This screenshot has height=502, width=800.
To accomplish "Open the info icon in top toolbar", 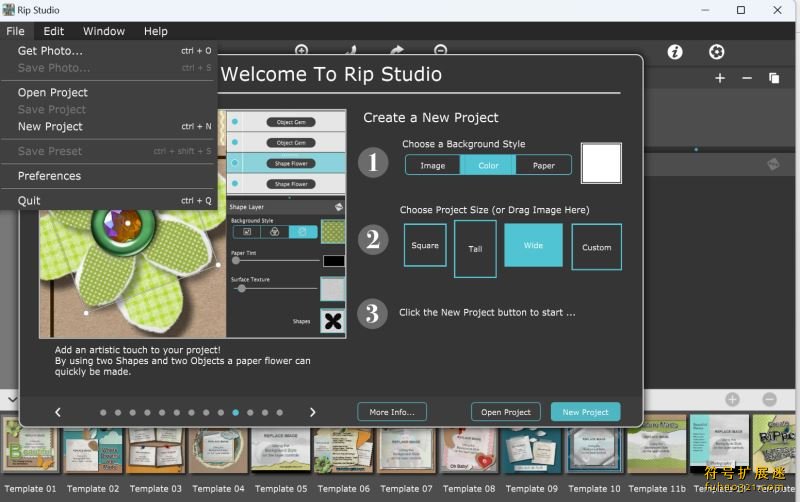I will [674, 52].
